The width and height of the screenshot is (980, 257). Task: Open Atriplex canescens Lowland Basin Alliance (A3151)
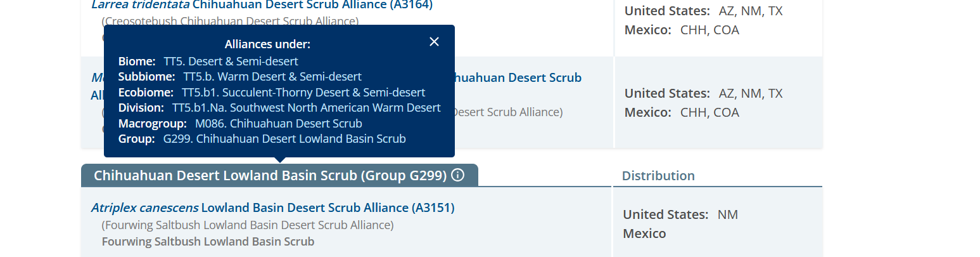pos(272,208)
